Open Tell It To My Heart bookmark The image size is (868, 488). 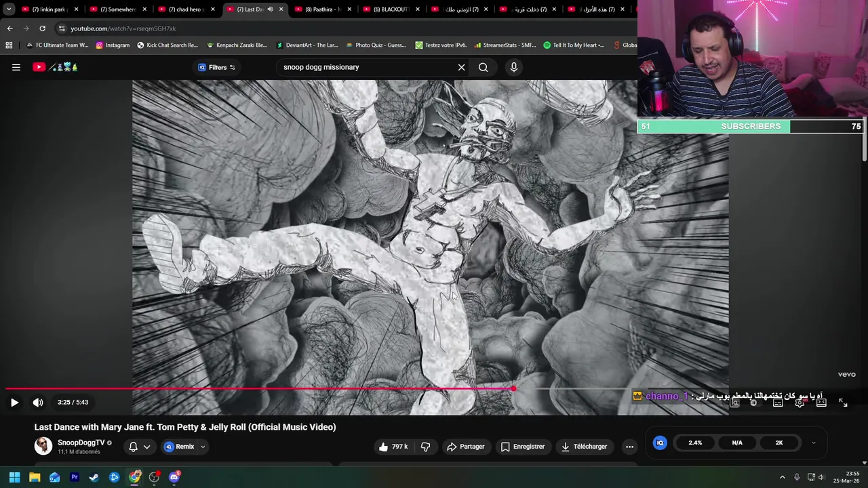(574, 45)
